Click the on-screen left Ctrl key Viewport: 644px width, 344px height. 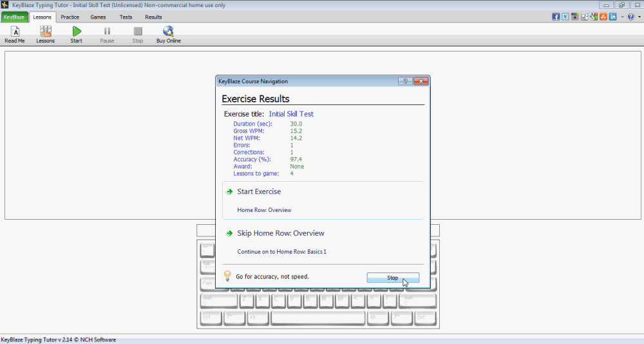click(211, 318)
